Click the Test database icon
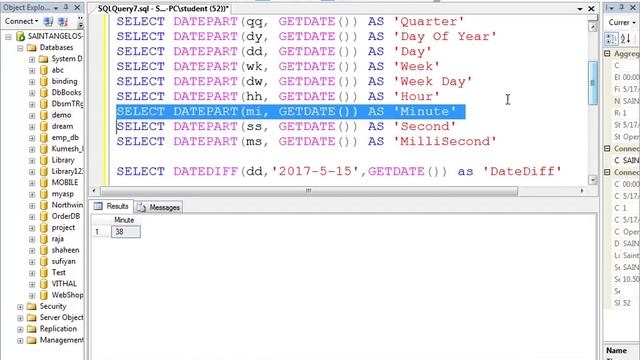Viewport: 640px width, 360px height. [44, 272]
